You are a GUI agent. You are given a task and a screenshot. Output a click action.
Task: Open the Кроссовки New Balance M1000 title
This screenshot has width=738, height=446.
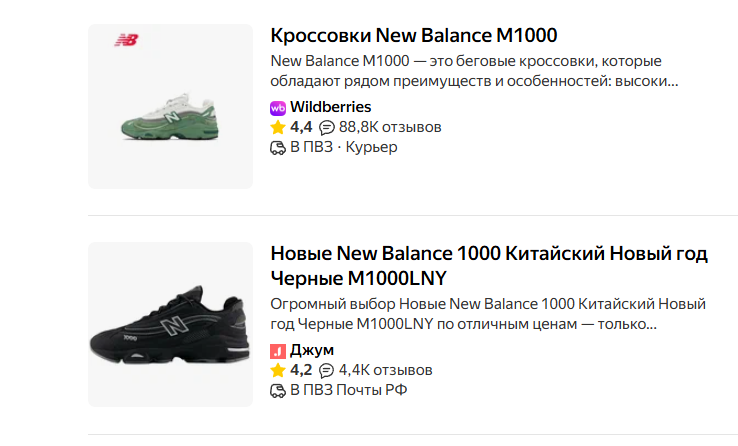point(414,36)
